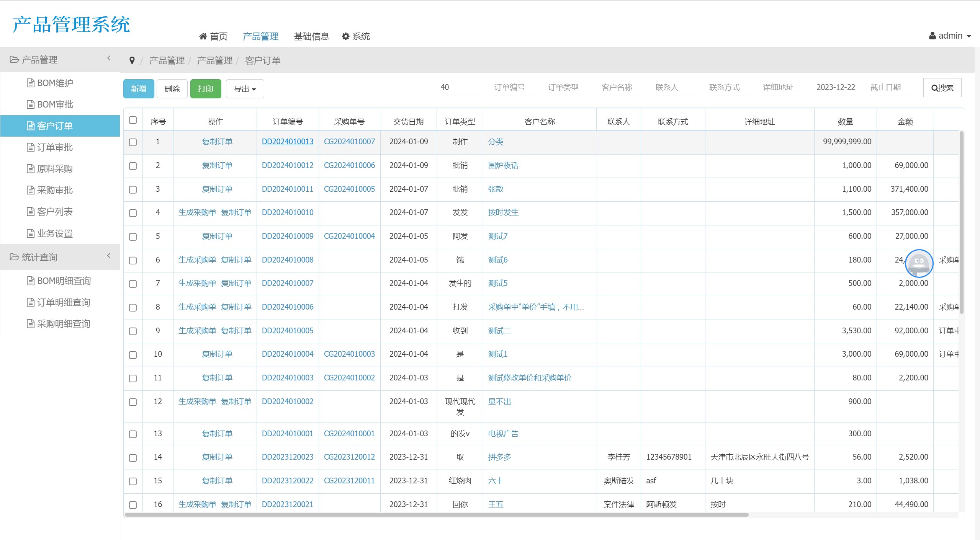Open customer link 拼多多
The image size is (980, 540).
[499, 457]
